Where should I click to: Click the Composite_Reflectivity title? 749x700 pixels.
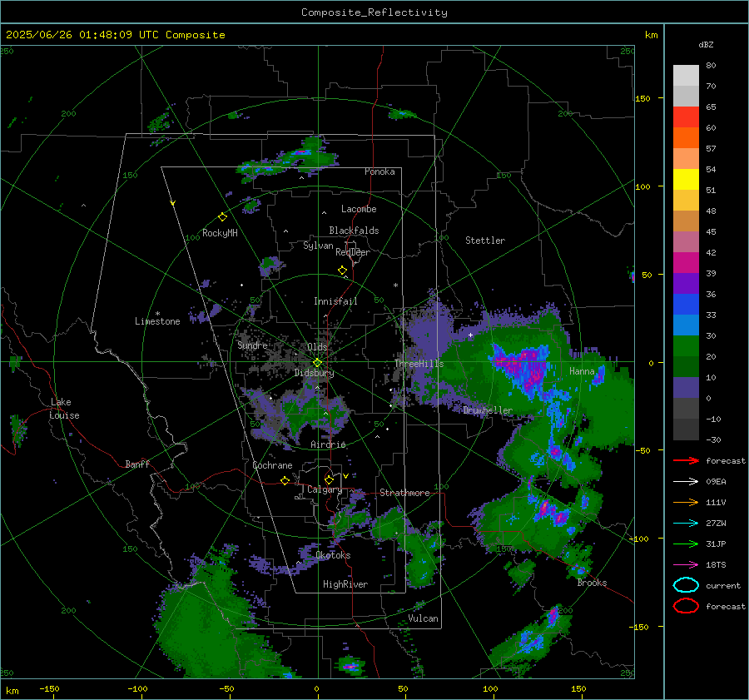tap(374, 12)
